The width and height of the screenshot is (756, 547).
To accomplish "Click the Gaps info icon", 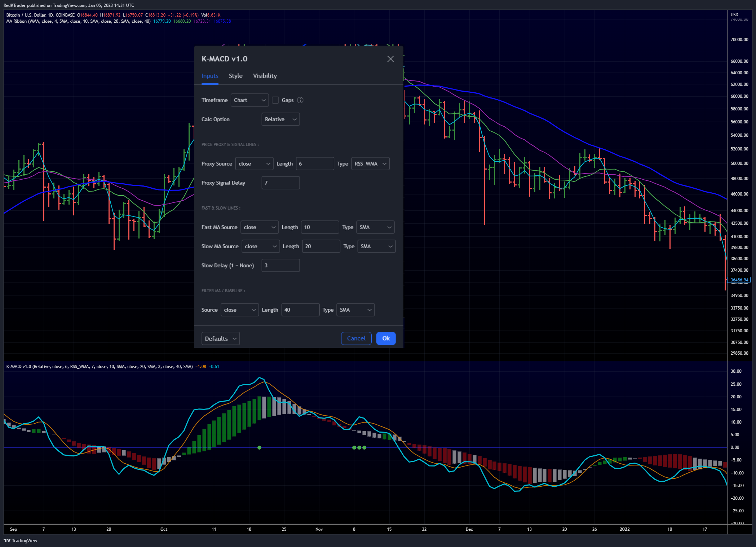I will click(x=300, y=100).
